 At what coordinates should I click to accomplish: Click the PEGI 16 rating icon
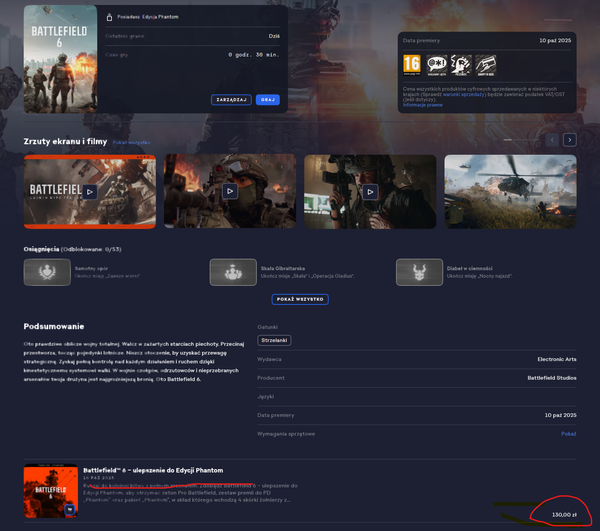[x=410, y=66]
